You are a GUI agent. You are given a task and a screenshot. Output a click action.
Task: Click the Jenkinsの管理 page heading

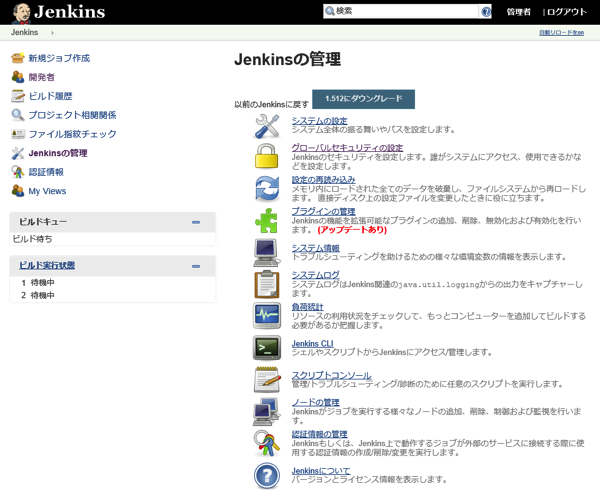(287, 60)
